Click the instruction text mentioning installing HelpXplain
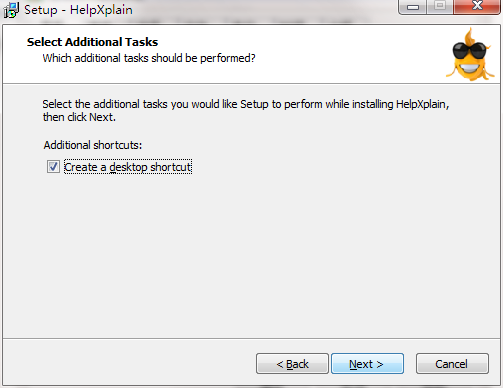Screen dimensions: 503x388 pyautogui.click(x=246, y=110)
